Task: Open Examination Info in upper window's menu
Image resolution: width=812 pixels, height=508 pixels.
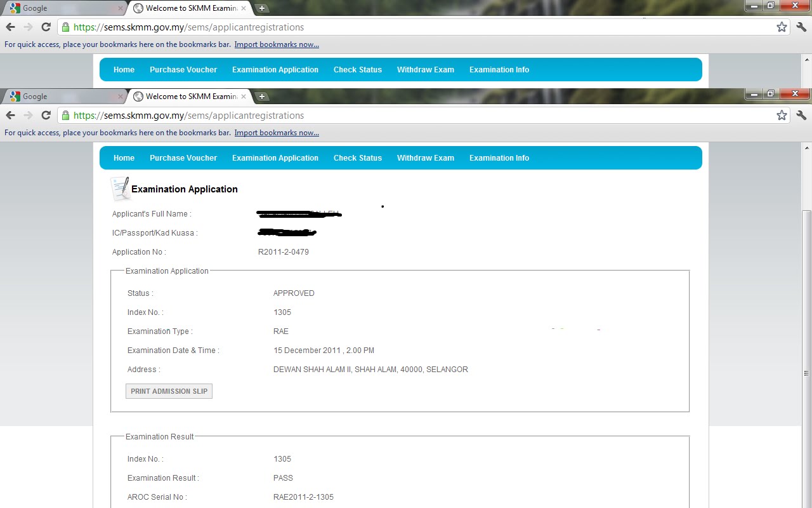Action: tap(499, 70)
